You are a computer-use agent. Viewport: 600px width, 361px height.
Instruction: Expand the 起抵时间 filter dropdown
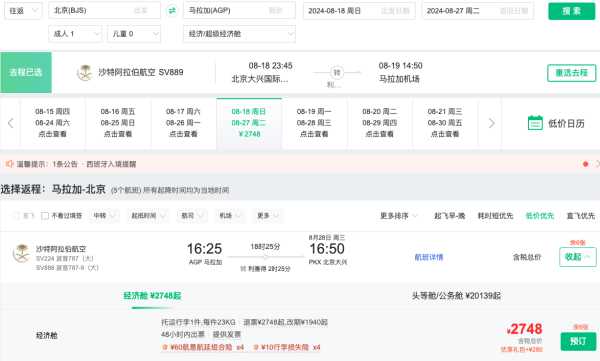click(148, 216)
